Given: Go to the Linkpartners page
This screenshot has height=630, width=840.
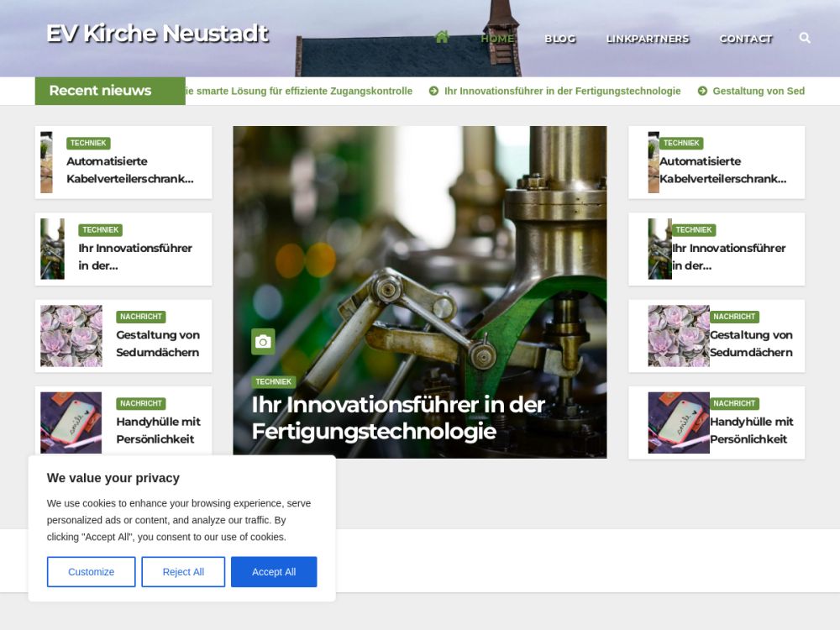Looking at the screenshot, I should 647,39.
